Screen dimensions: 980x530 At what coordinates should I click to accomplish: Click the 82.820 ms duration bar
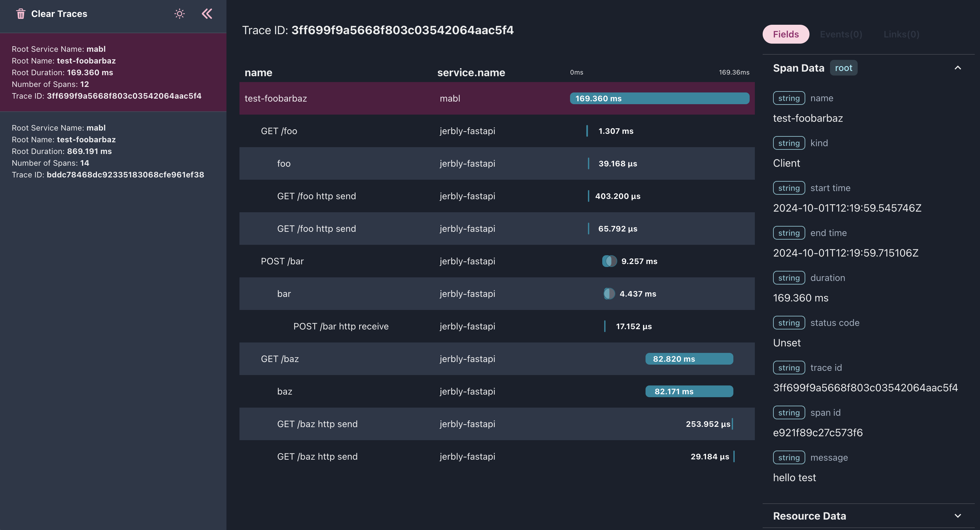689,359
